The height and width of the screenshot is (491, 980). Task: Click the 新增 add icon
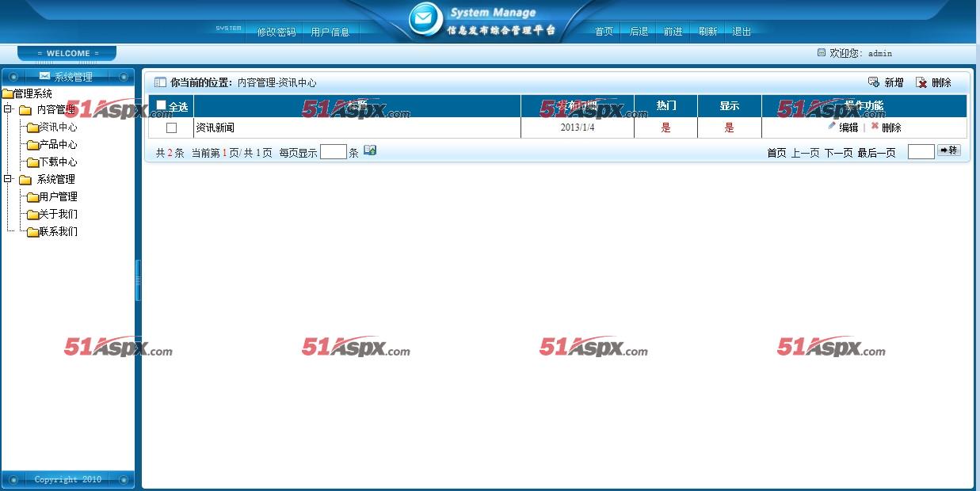click(x=874, y=82)
